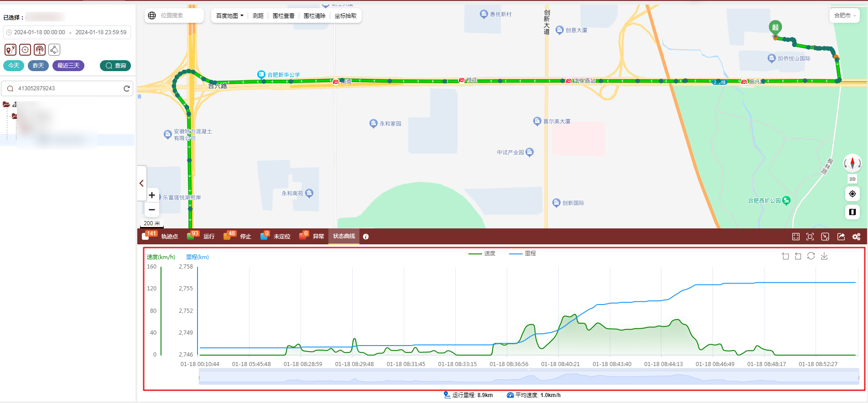Open the 百度地图 map type dropdown
Screen dimensions: 868x403
click(229, 16)
